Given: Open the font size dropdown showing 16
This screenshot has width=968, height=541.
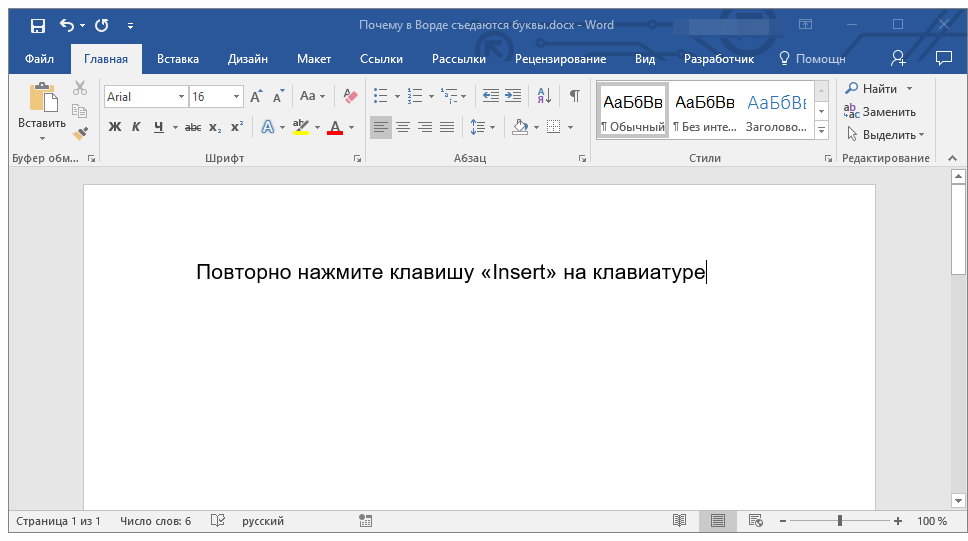Looking at the screenshot, I should pyautogui.click(x=237, y=97).
